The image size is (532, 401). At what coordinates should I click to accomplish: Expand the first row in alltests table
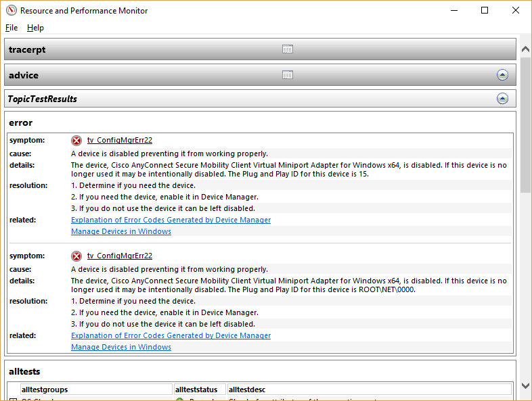(13, 399)
